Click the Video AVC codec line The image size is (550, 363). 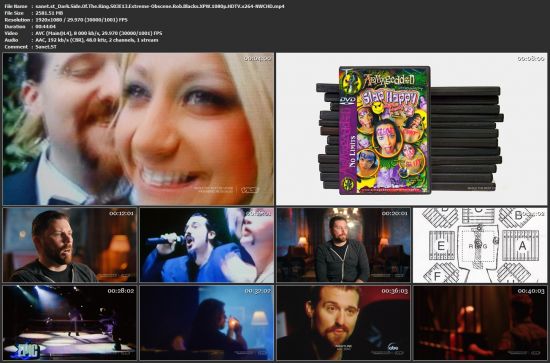[x=83, y=33]
